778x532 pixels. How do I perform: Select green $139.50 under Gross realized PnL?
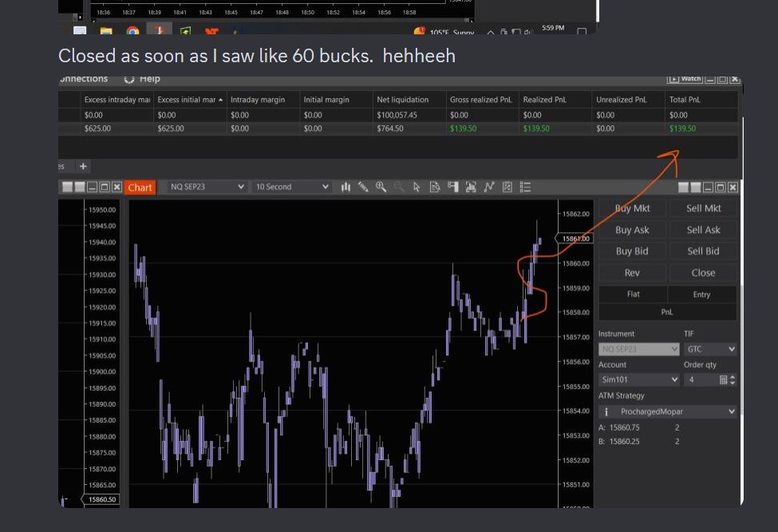pyautogui.click(x=482, y=128)
